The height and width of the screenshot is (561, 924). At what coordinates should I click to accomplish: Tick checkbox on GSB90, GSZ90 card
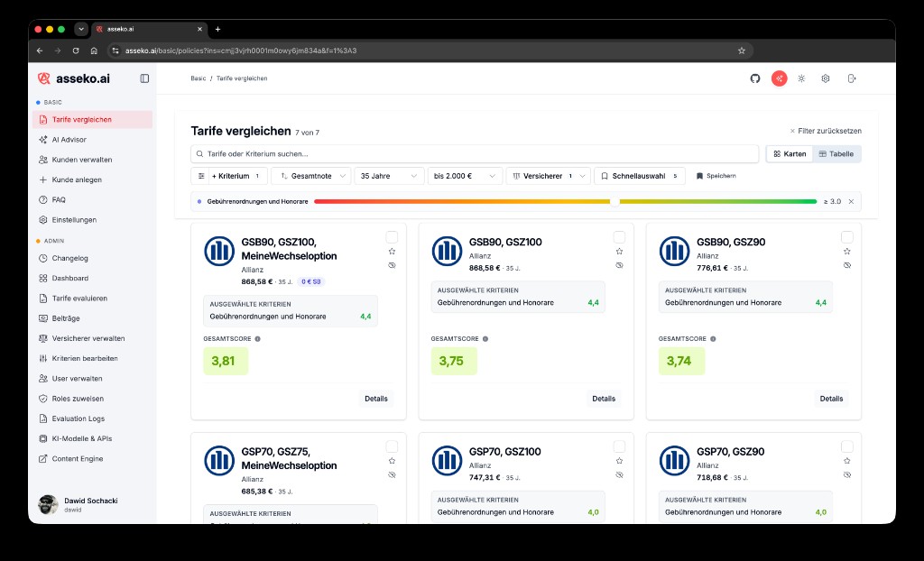[846, 237]
